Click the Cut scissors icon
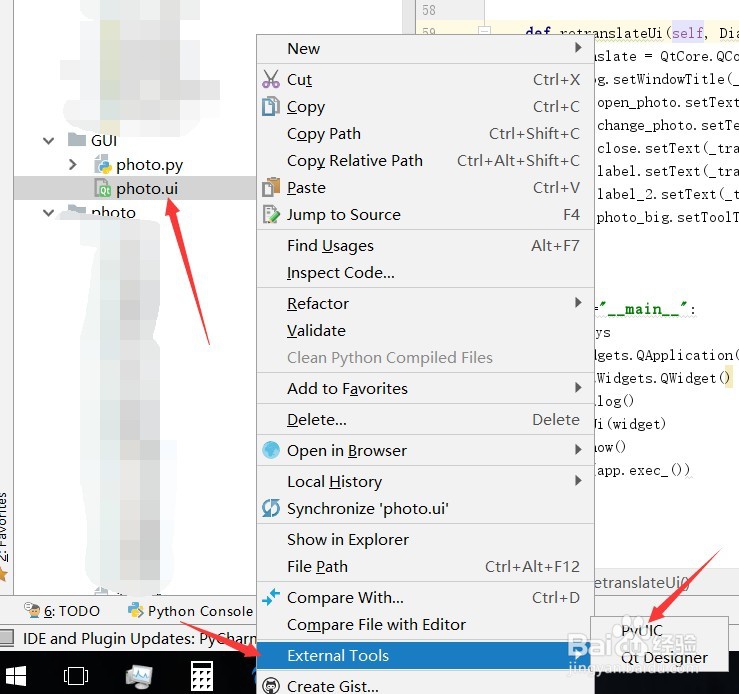739x694 pixels. [x=271, y=79]
